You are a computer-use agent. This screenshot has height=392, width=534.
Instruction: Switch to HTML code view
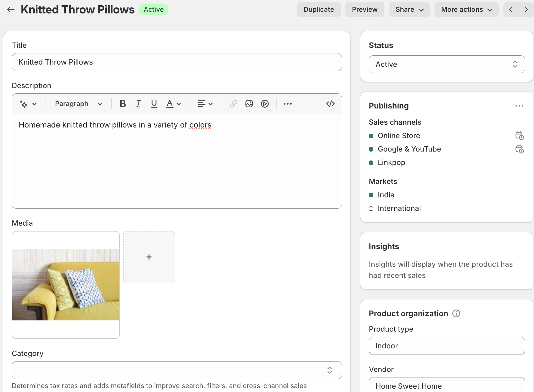[x=330, y=104]
